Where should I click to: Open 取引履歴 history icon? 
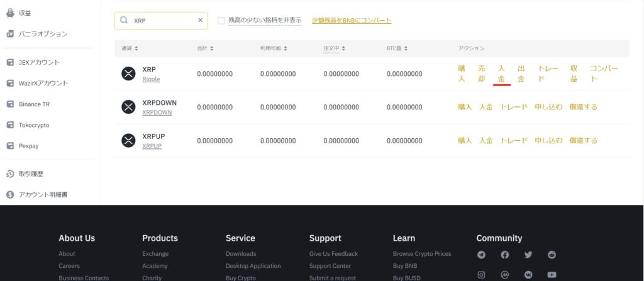pos(10,174)
